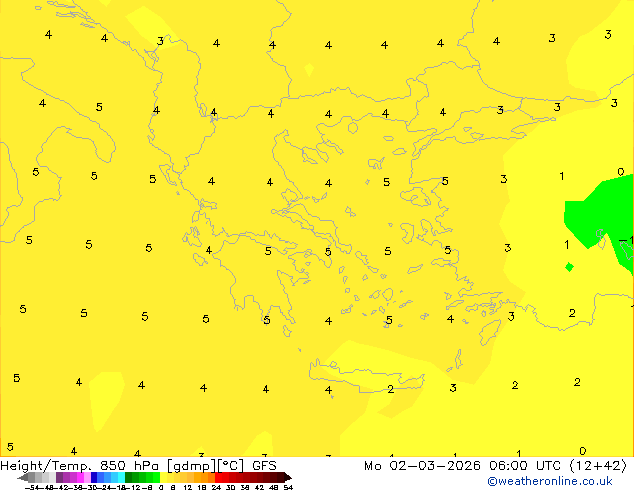Click the small green diamond on the map
Screen dimensions: 634x490
(x=569, y=267)
